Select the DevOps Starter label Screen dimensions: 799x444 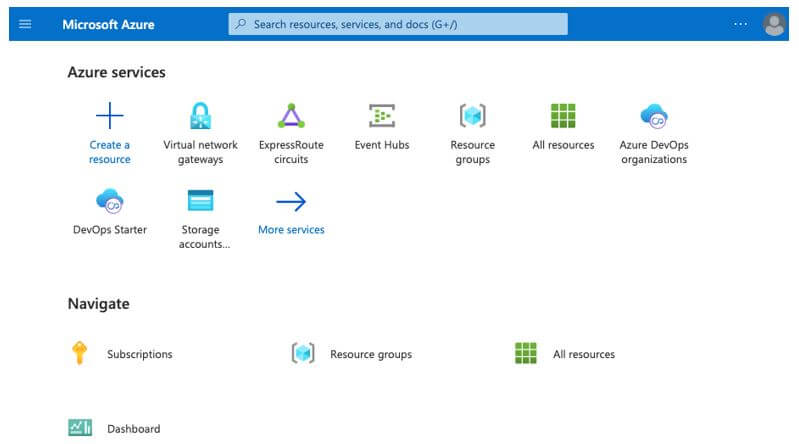tap(110, 229)
